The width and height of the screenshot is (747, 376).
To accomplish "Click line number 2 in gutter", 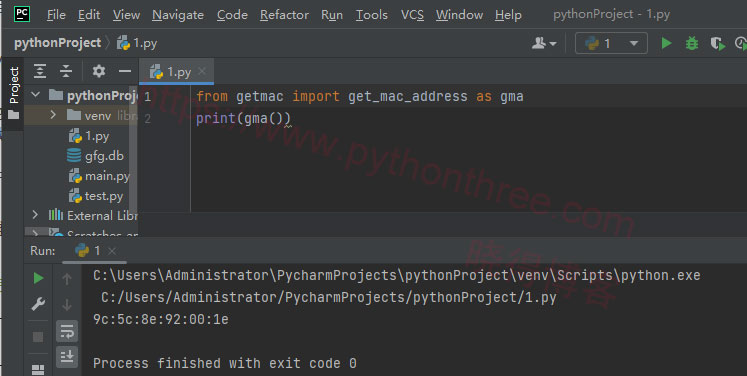I will (148, 119).
